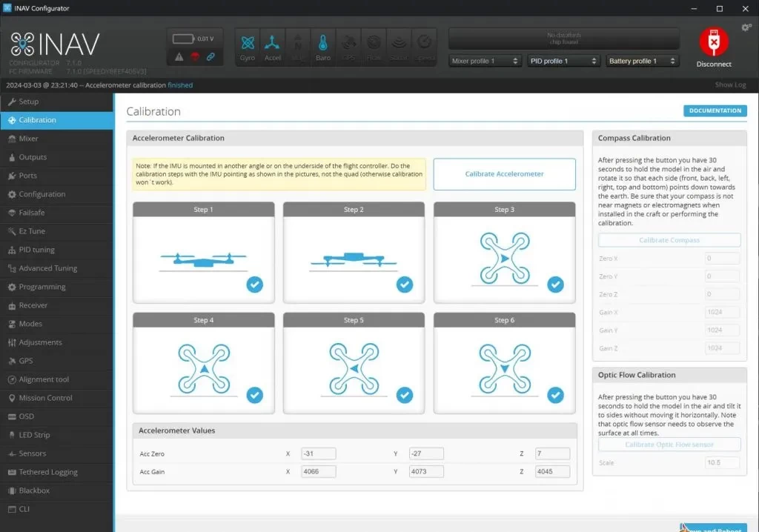The height and width of the screenshot is (532, 759).
Task: Click the Gyro sensor status icon
Action: (248, 47)
